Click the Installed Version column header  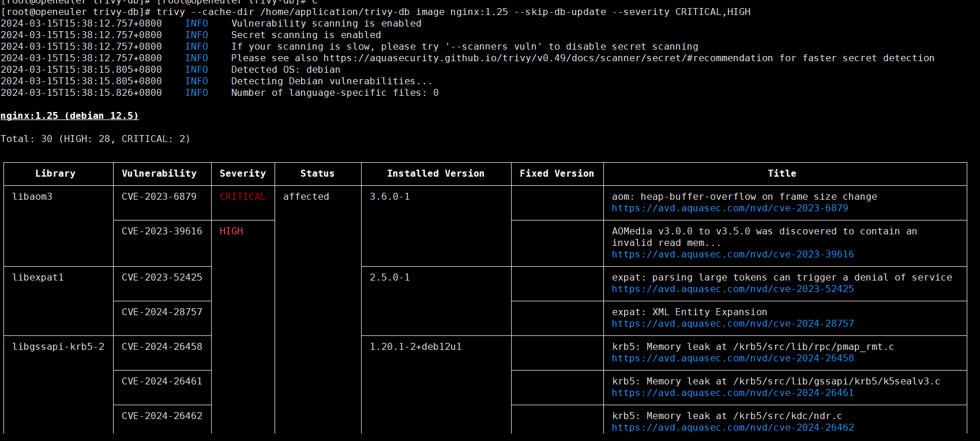click(x=435, y=174)
